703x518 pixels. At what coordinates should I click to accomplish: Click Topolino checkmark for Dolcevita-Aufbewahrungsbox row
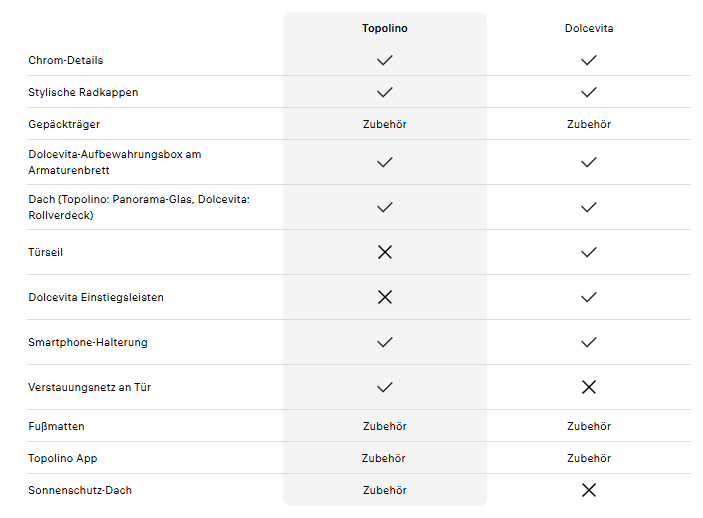pyautogui.click(x=385, y=162)
